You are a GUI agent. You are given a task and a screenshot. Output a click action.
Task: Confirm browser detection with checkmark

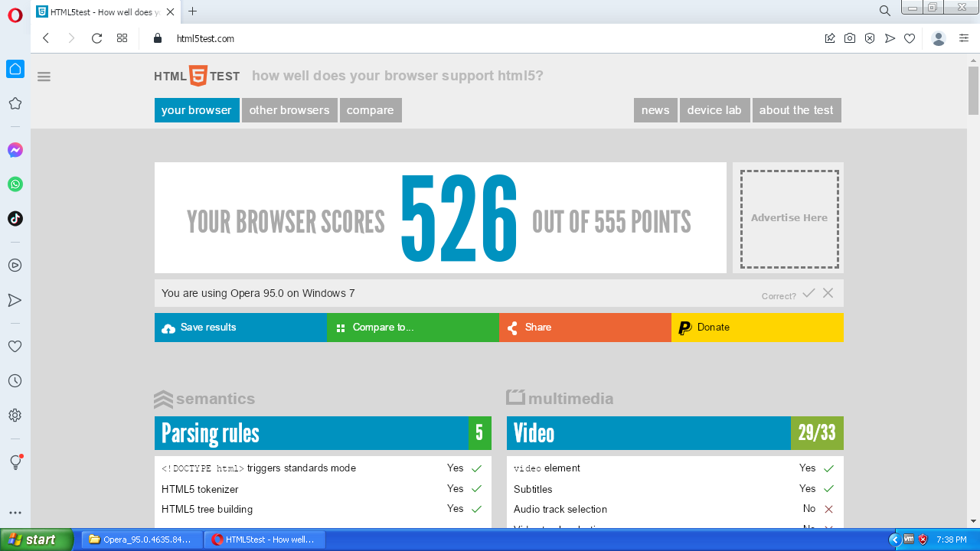click(x=808, y=293)
